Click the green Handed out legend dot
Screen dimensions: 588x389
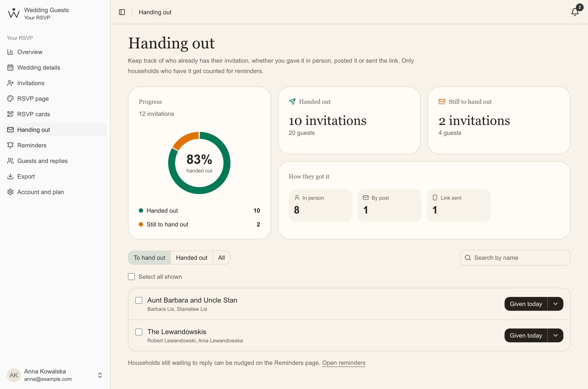pyautogui.click(x=141, y=210)
